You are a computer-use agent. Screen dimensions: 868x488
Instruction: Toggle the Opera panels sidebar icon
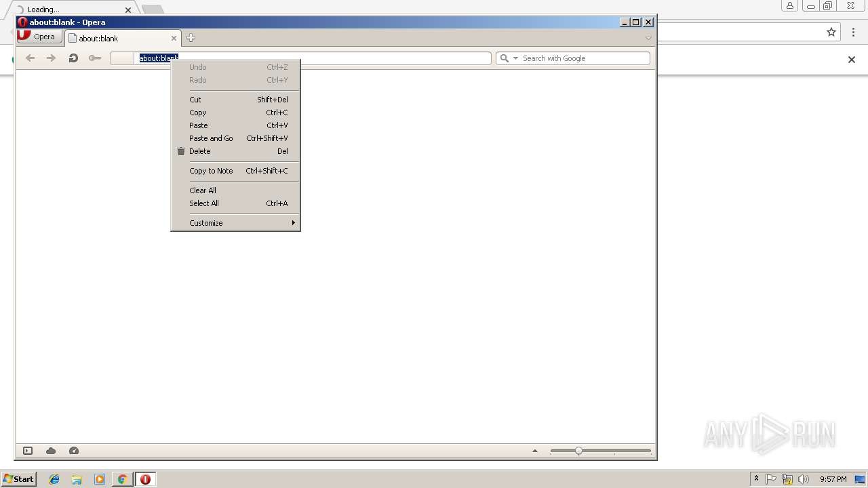tap(28, 451)
